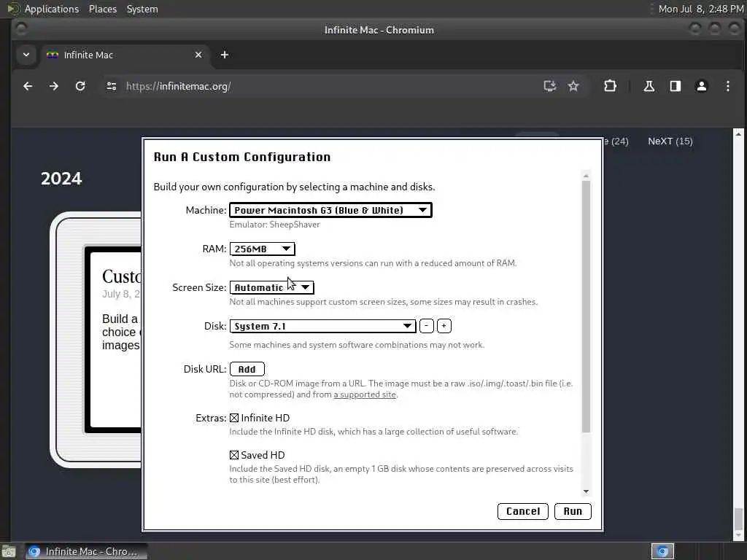Open the Extensions puzzle icon
This screenshot has width=747, height=560.
pyautogui.click(x=610, y=86)
